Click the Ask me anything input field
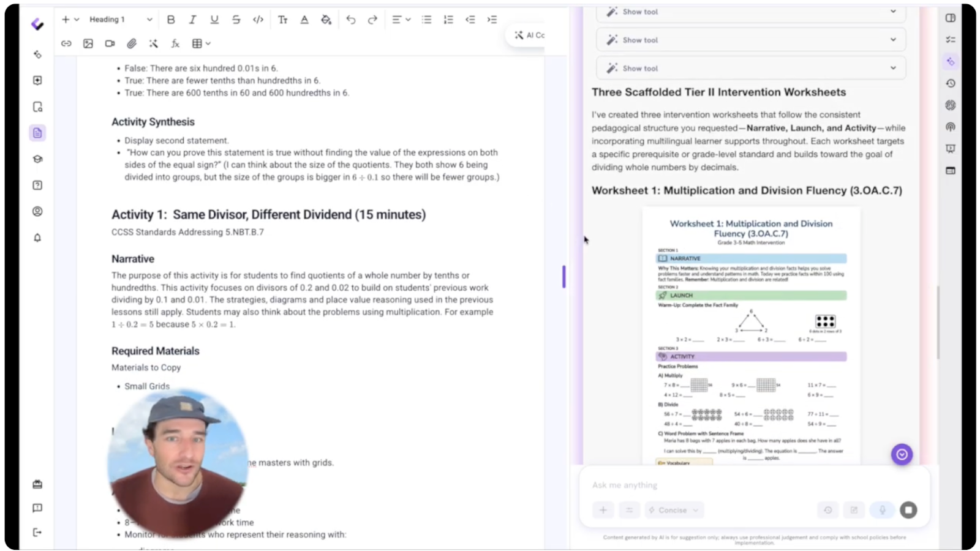 click(674, 484)
